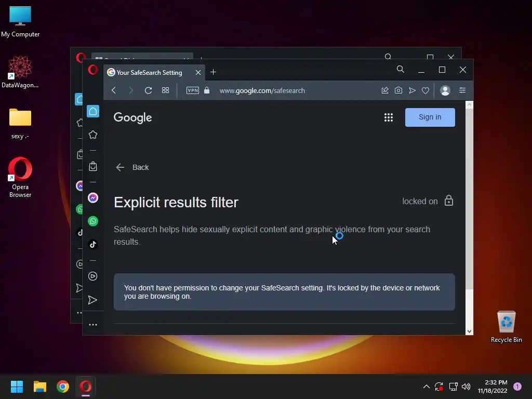Close the Your SafeSearch Setting tab

tap(198, 72)
